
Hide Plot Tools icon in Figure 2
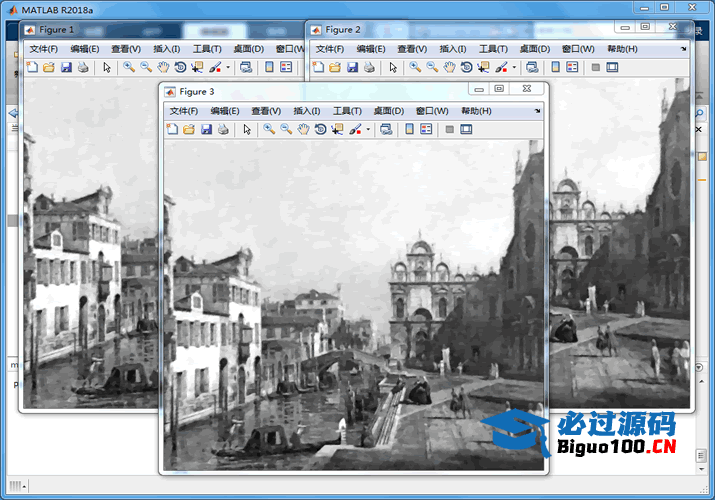[x=596, y=67]
